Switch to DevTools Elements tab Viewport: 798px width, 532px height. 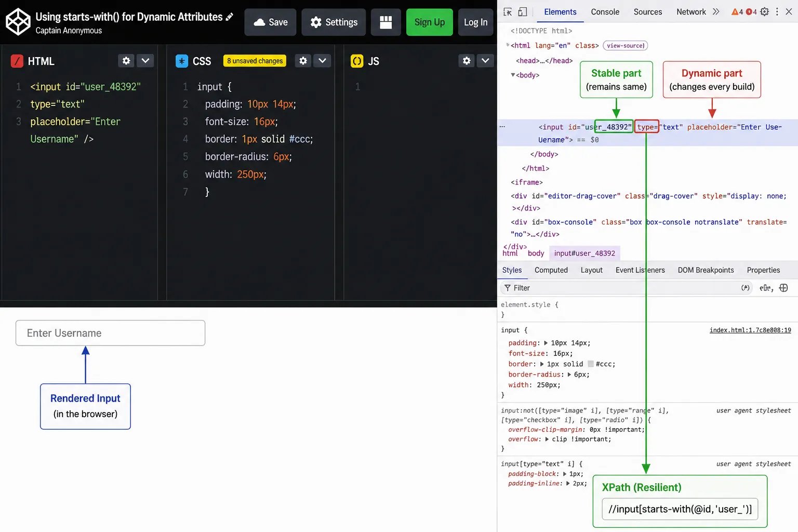tap(560, 12)
